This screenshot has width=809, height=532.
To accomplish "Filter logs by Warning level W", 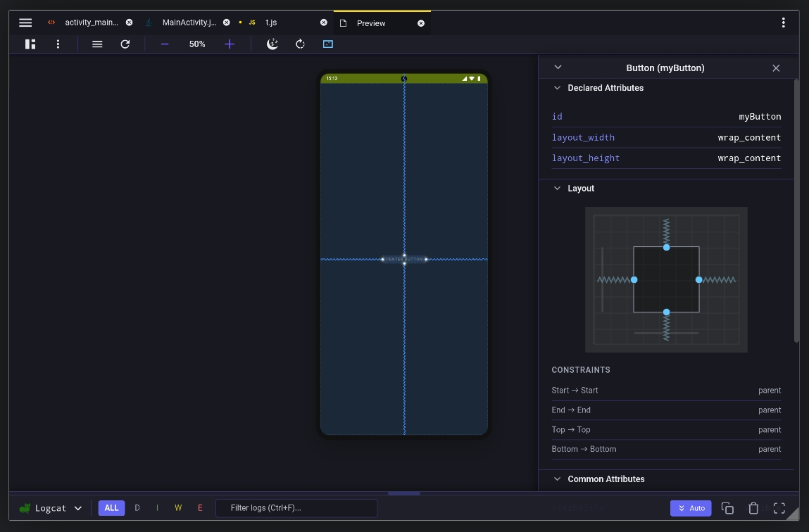I will point(178,508).
